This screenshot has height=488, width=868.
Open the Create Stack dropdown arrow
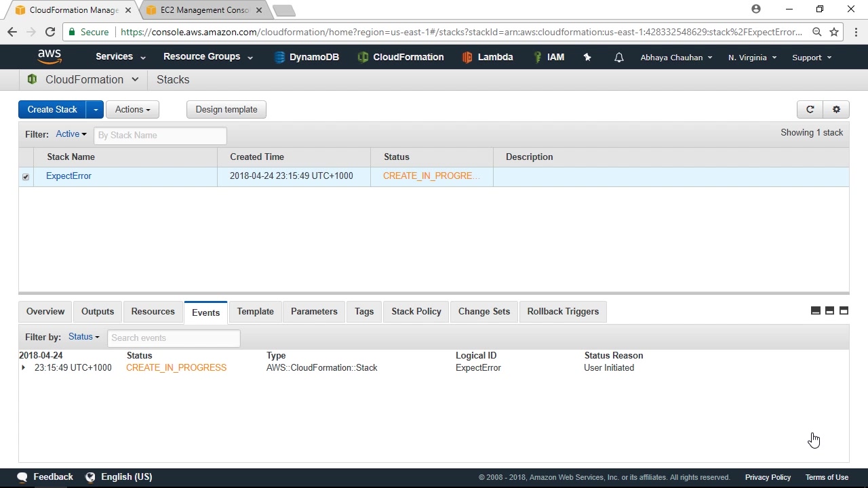(x=95, y=109)
